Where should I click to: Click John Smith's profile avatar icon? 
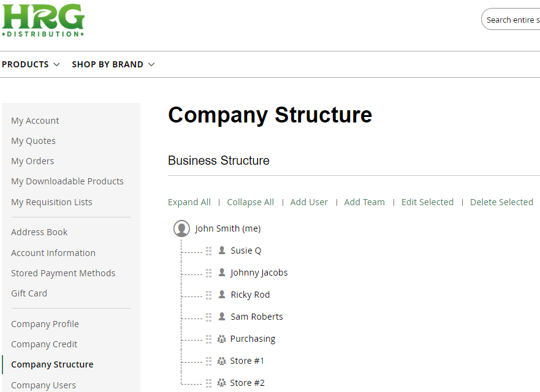(x=181, y=228)
